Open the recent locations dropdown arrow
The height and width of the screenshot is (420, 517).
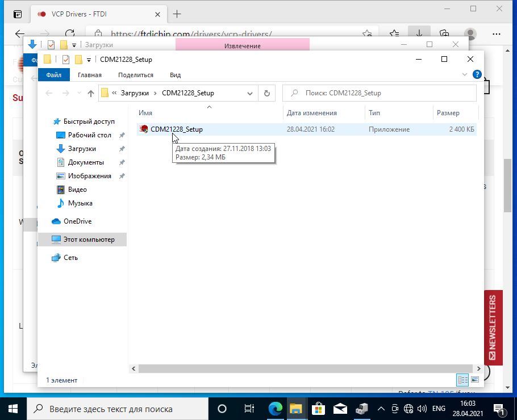79,93
